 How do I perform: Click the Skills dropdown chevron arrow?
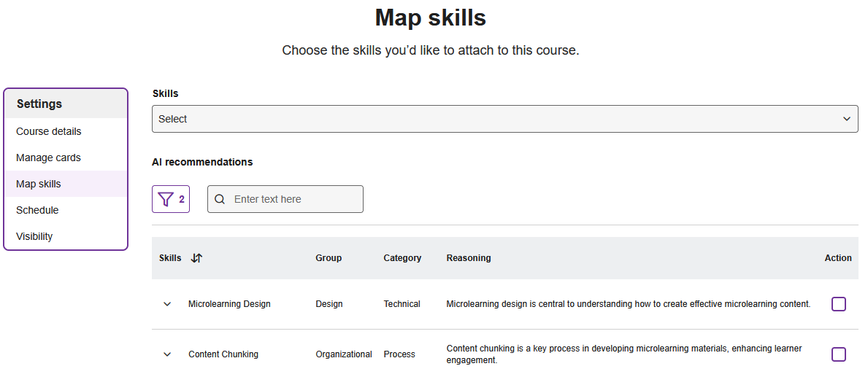click(x=846, y=119)
